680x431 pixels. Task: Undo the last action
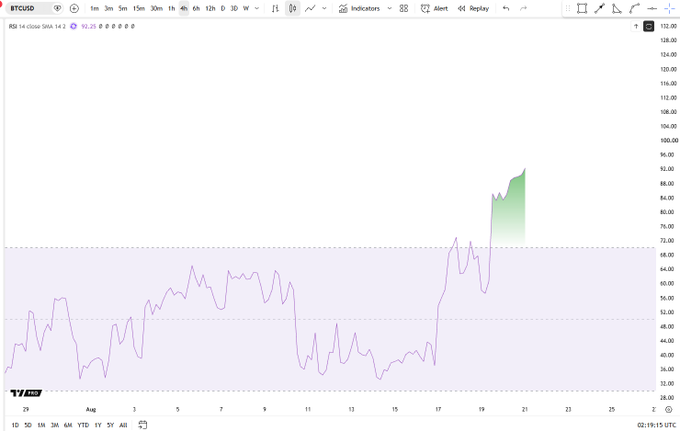pos(506,8)
